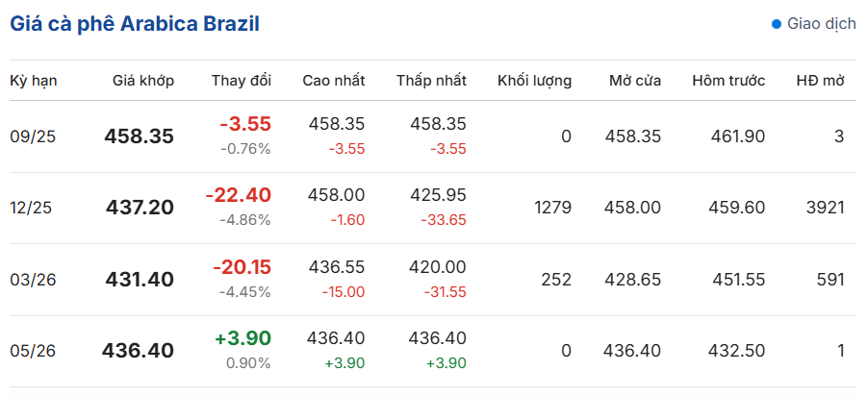Click the -22.40 change value
The image size is (868, 396).
(239, 195)
